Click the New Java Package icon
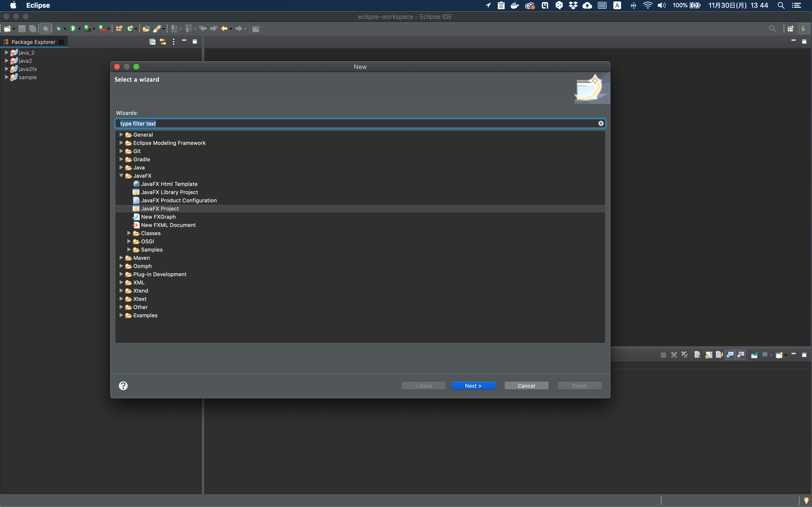Screen dimensions: 812x507 click(x=119, y=29)
